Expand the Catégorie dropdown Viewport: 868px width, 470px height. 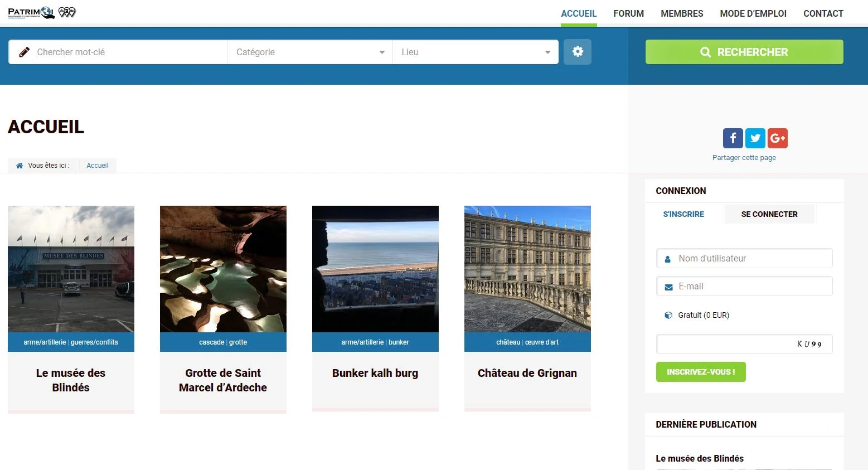coord(310,52)
